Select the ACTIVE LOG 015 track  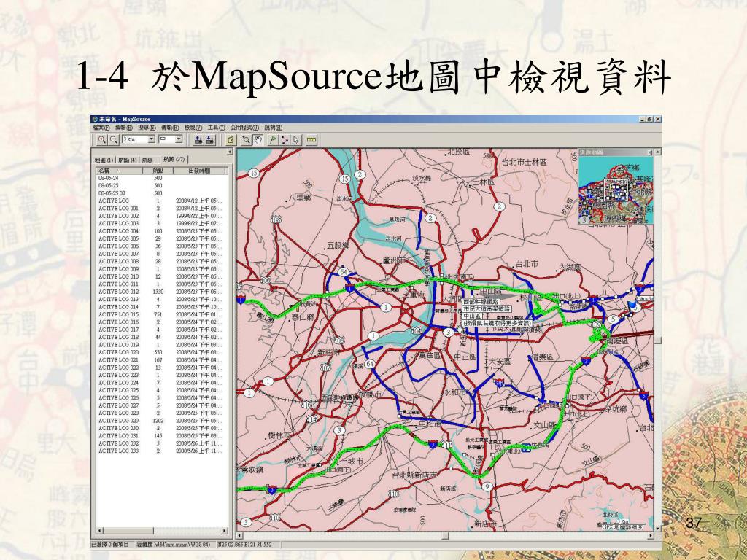coord(161,315)
